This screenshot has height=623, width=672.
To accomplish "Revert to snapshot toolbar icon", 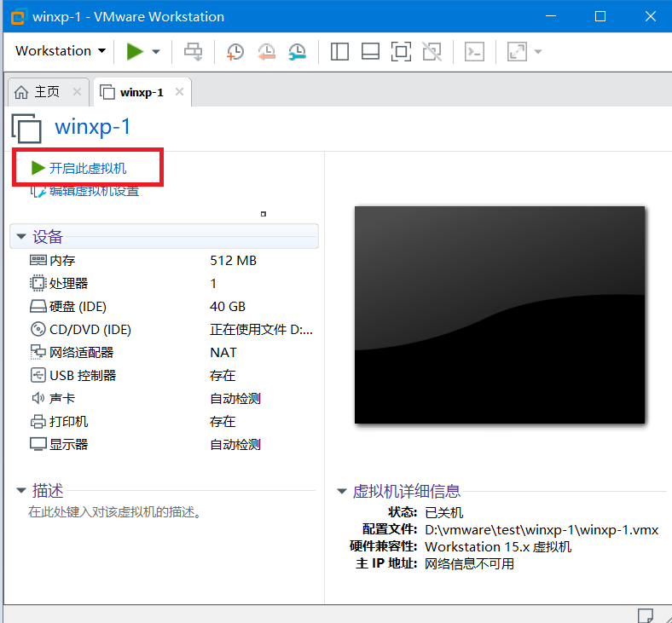I will point(266,52).
